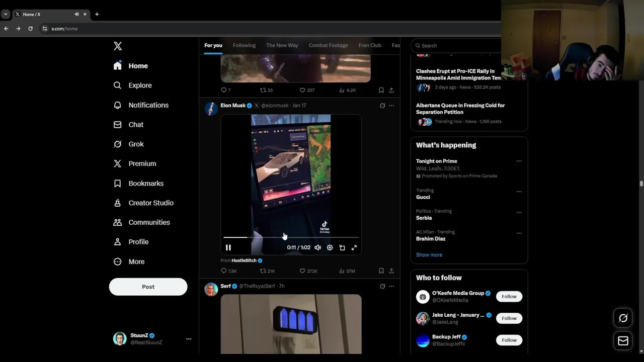
Task: Open floating Grok button
Action: pos(623,318)
